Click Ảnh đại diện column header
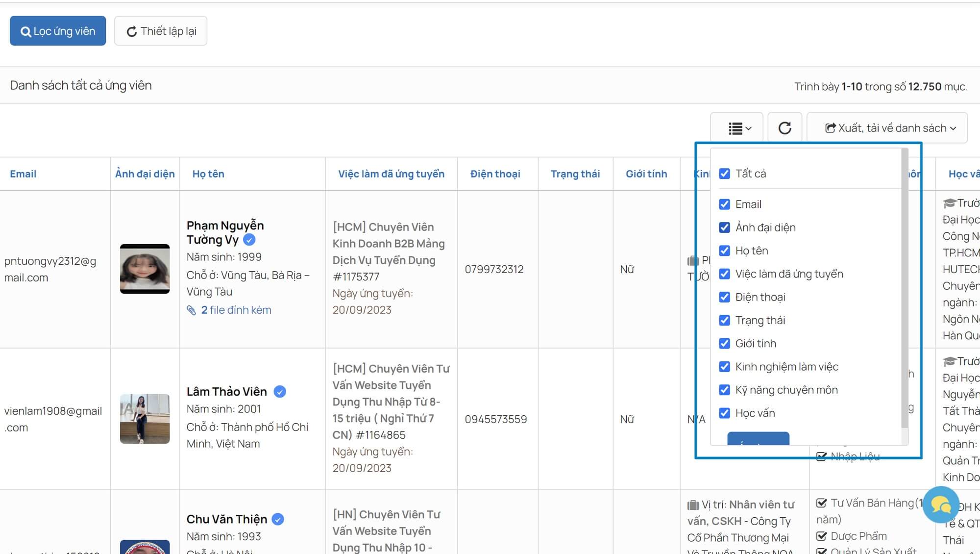Image resolution: width=980 pixels, height=554 pixels. pyautogui.click(x=145, y=174)
